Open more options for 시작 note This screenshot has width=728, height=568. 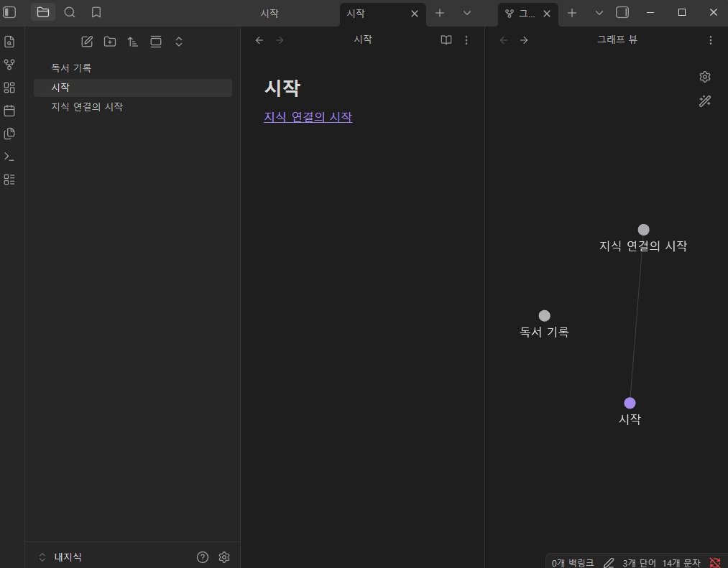point(466,40)
